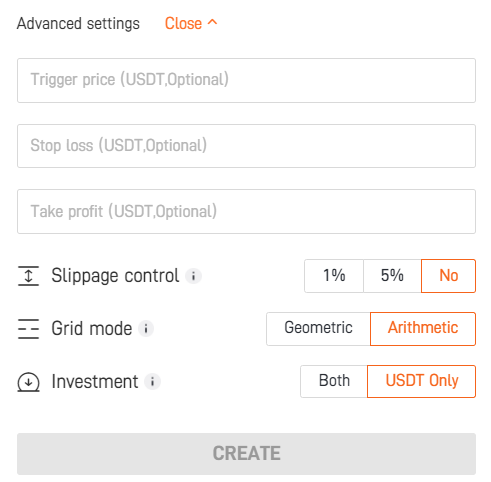
Task: Collapse advanced settings via Close link
Action: [183, 24]
